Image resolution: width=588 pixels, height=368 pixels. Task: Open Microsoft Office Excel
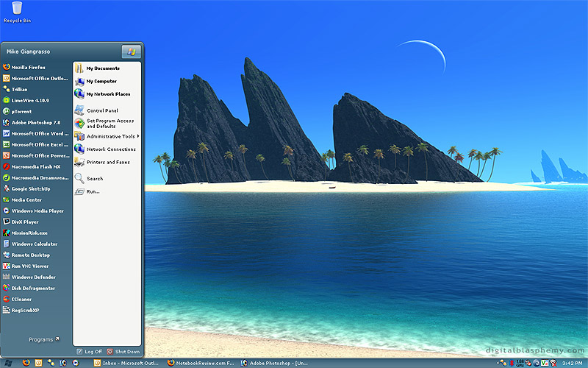[x=35, y=144]
